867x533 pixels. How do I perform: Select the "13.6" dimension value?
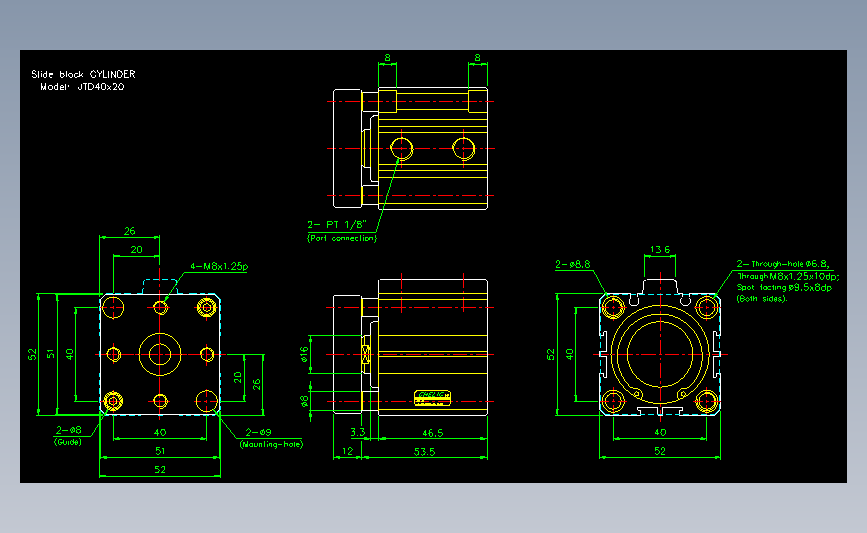click(x=660, y=250)
